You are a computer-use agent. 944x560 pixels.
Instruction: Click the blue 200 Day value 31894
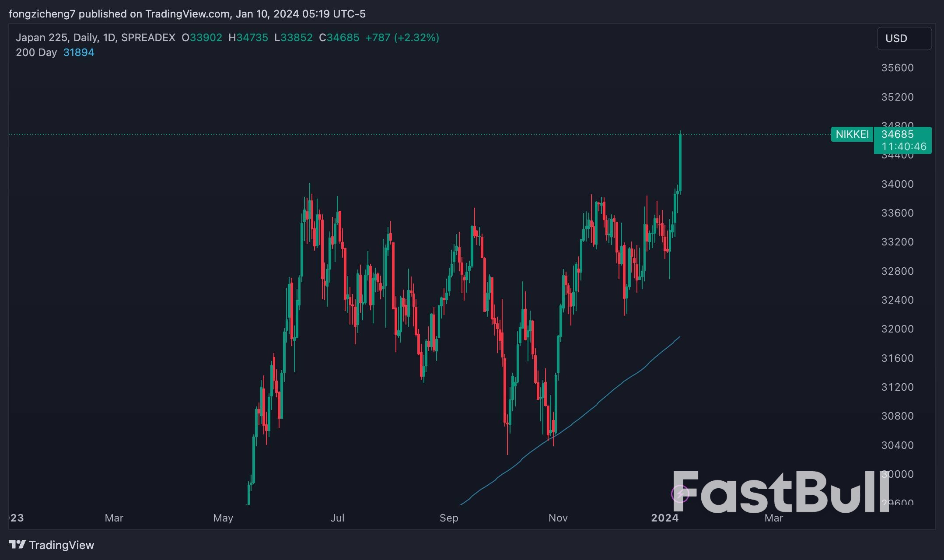click(79, 52)
